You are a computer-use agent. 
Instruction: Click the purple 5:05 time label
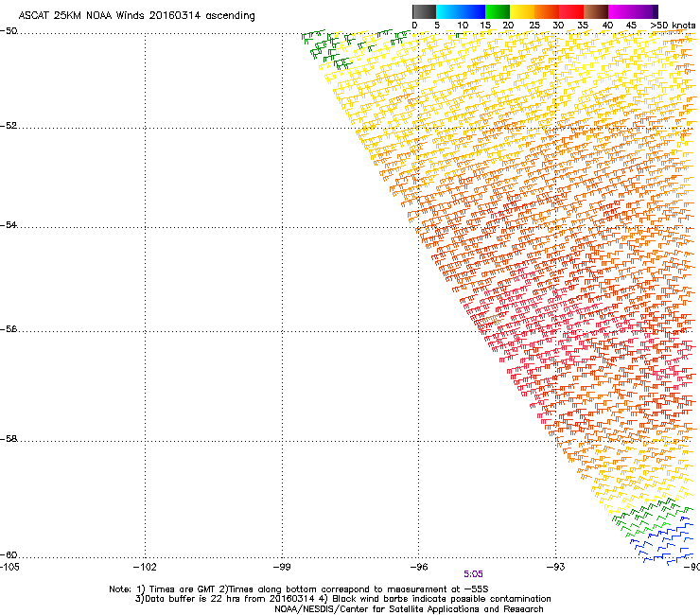click(x=473, y=574)
